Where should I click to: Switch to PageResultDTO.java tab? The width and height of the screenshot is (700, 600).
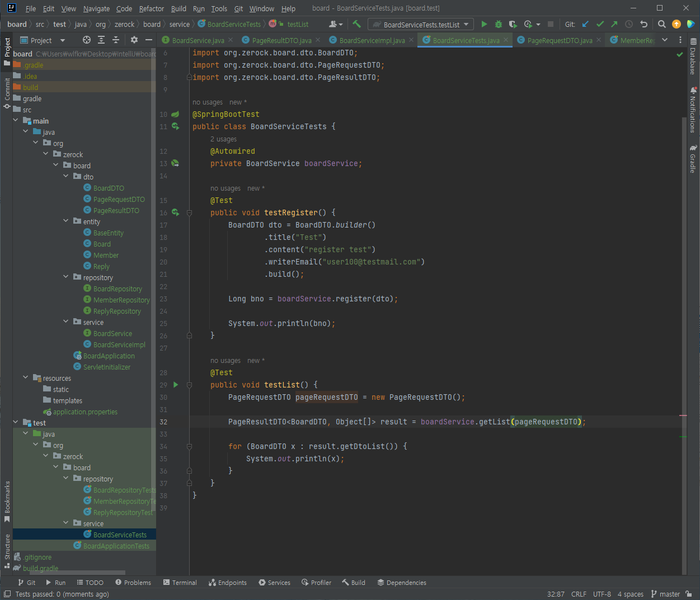(281, 40)
